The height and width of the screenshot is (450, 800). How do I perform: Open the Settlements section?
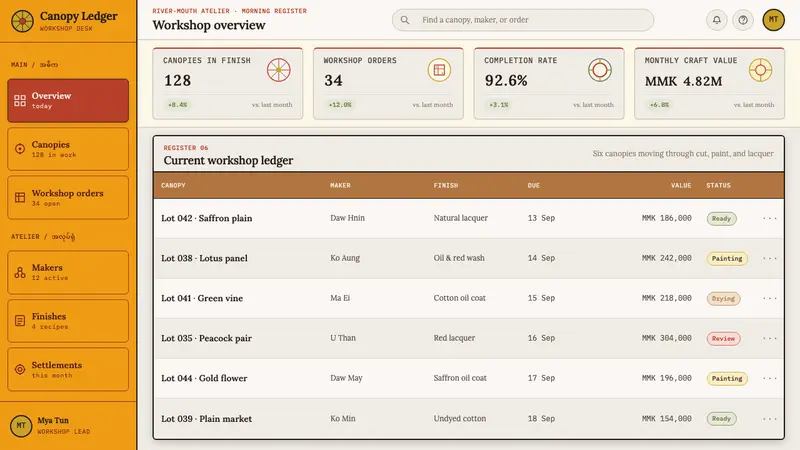pos(68,369)
